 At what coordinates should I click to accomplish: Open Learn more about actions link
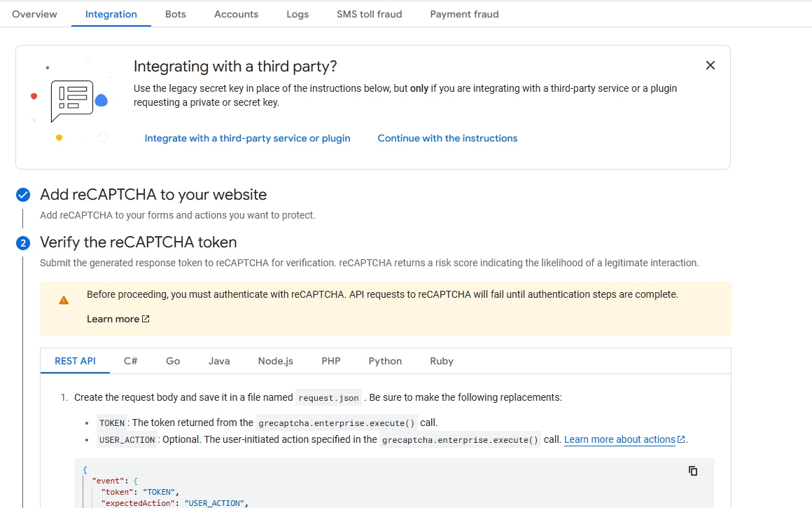624,439
